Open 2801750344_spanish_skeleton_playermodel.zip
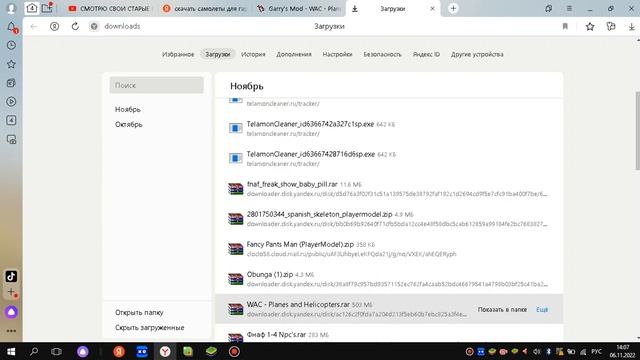The height and width of the screenshot is (360, 640). tap(319, 214)
